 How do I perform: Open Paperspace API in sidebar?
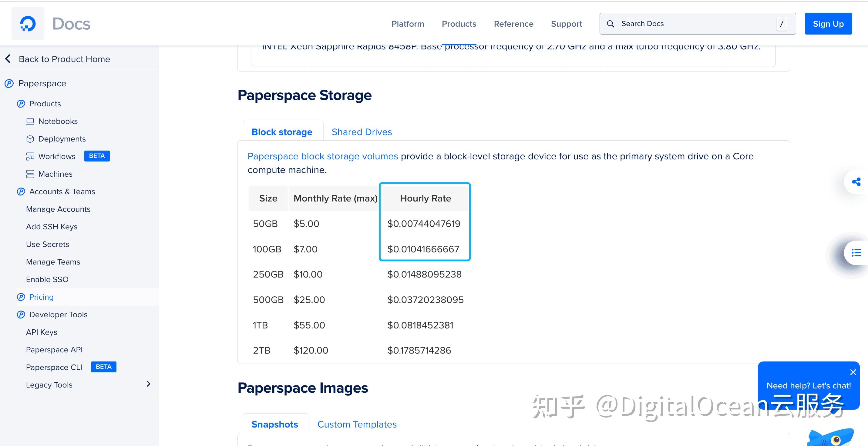[54, 349]
